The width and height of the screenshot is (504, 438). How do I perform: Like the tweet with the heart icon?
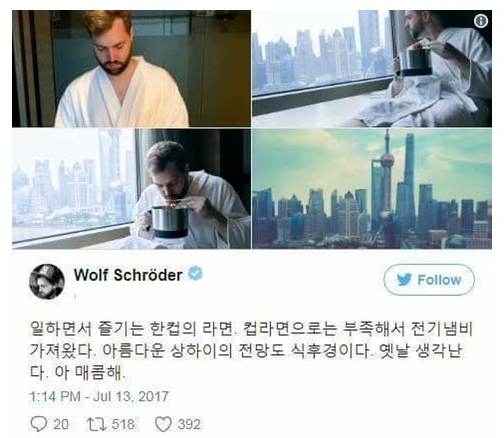[x=163, y=424]
